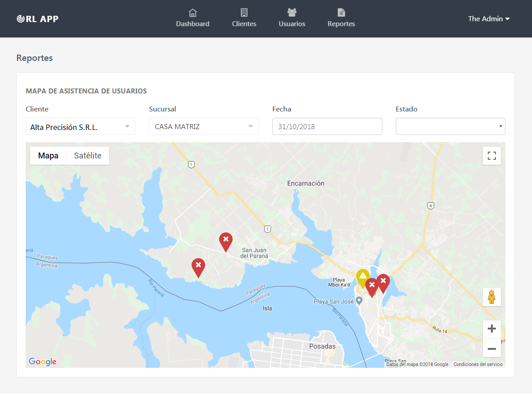
Task: Open the Dashboard home icon
Action: (193, 13)
